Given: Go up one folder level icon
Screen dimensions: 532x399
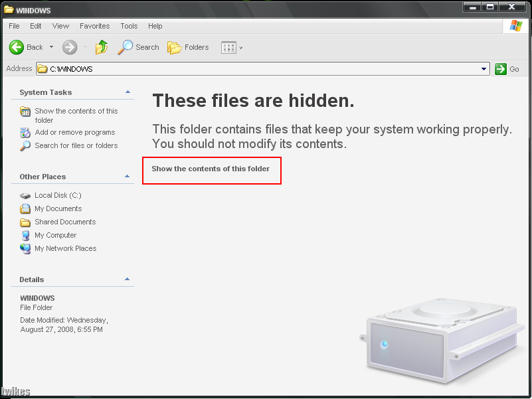Looking at the screenshot, I should (x=101, y=47).
